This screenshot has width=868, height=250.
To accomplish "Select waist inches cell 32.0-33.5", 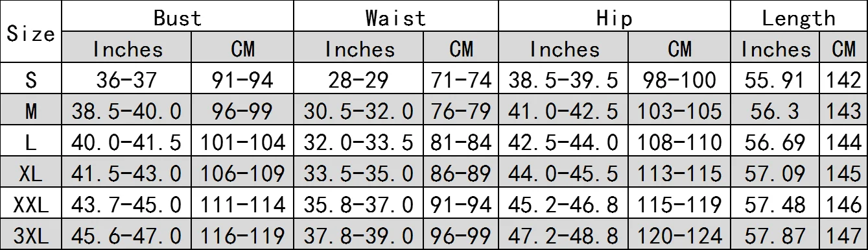I will pos(359,142).
